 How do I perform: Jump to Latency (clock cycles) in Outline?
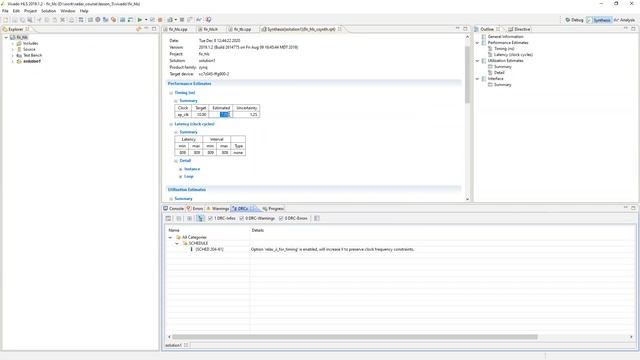(513, 54)
